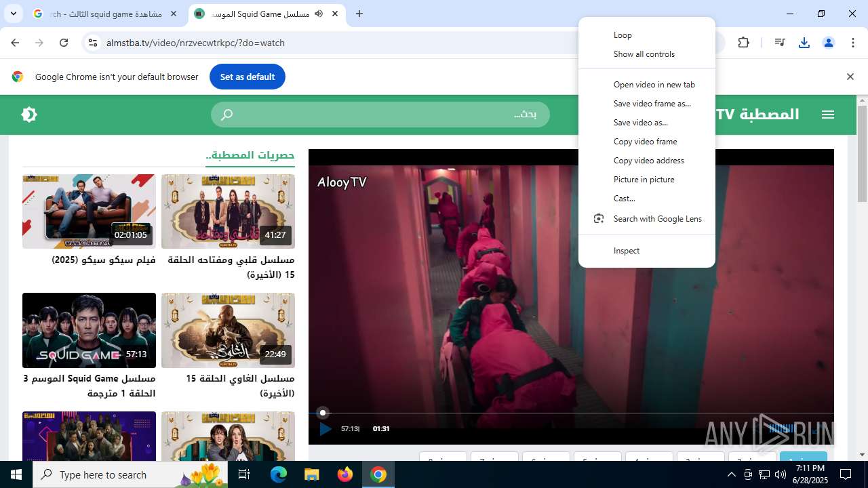Image resolution: width=868 pixels, height=488 pixels.
Task: Play the video with the play button
Action: (x=325, y=428)
